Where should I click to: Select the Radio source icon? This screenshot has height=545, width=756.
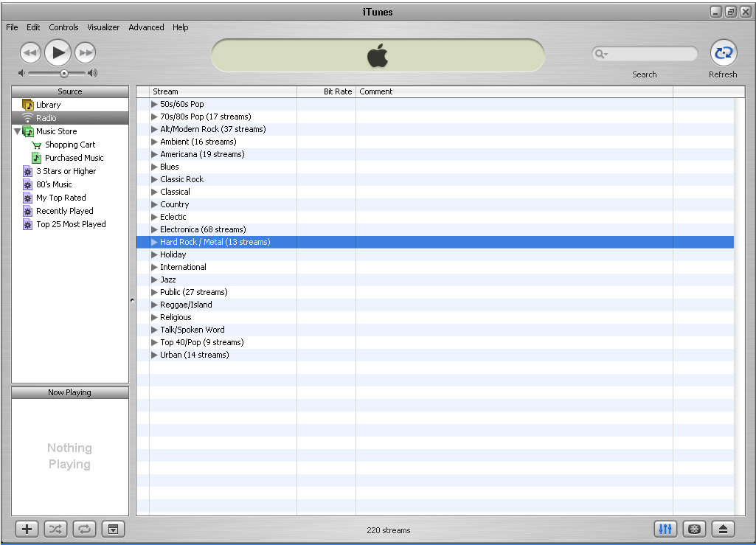pyautogui.click(x=28, y=118)
